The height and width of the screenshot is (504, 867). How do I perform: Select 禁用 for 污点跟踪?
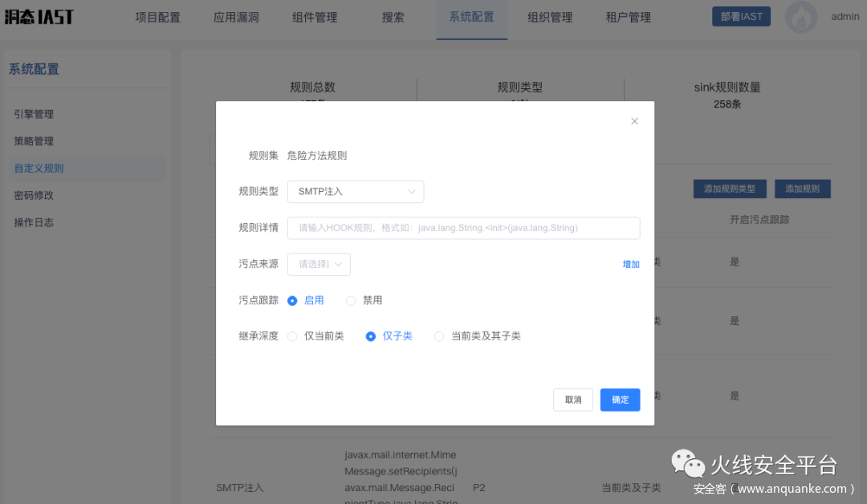click(351, 300)
